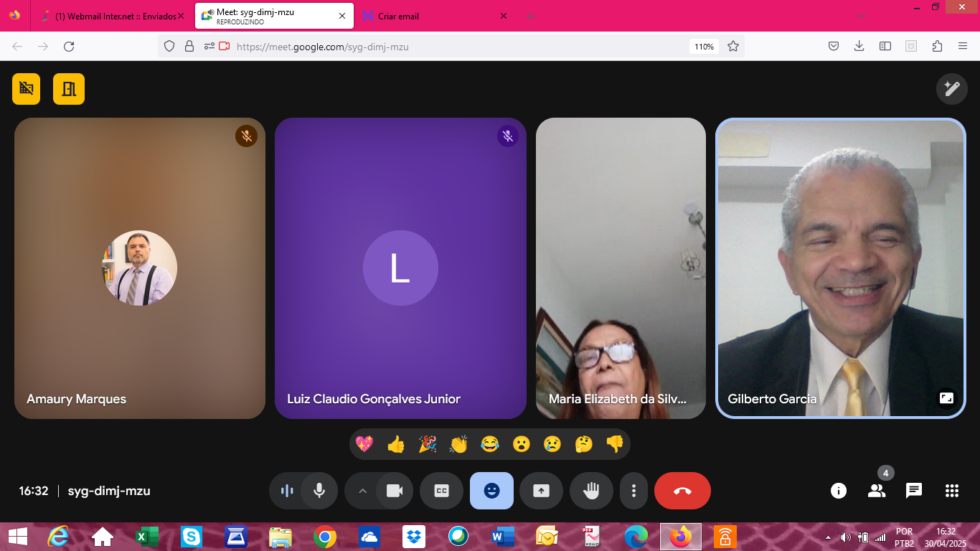Toggle the microphone on or off
This screenshot has width=980, height=551.
point(319,491)
